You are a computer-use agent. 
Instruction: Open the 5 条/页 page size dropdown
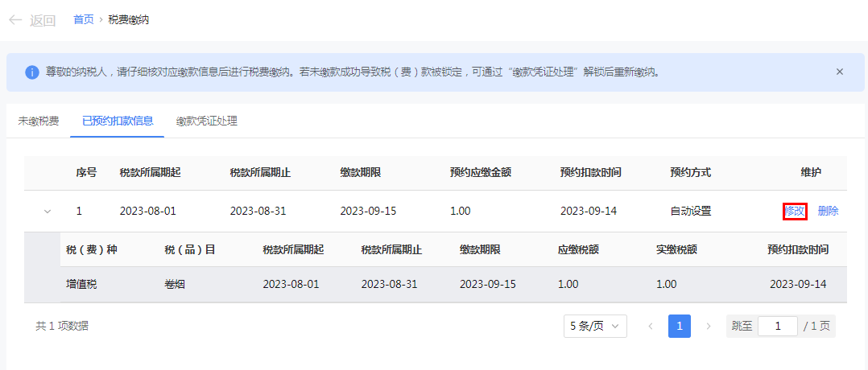(595, 327)
